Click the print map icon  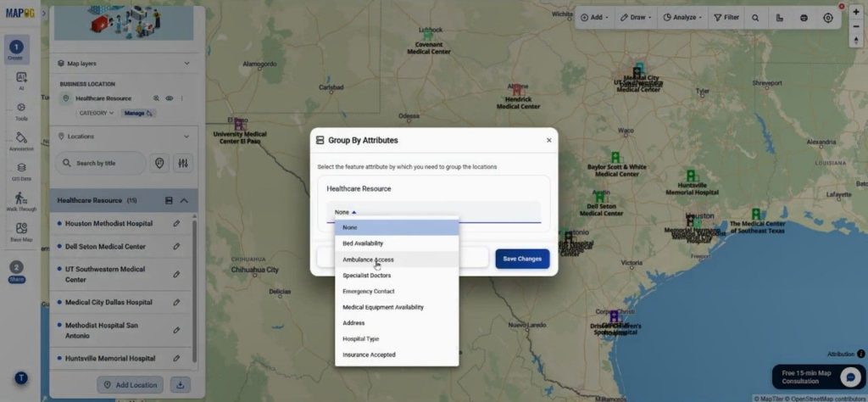coord(804,18)
